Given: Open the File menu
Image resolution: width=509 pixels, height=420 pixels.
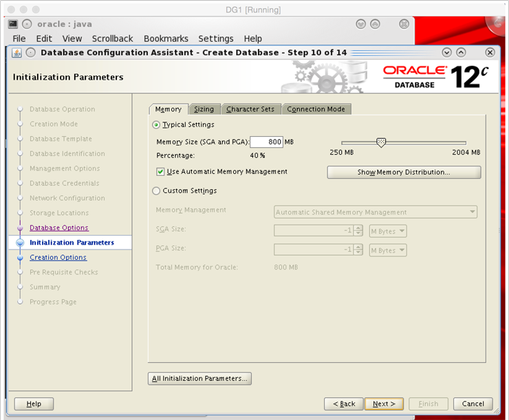Looking at the screenshot, I should click(19, 38).
